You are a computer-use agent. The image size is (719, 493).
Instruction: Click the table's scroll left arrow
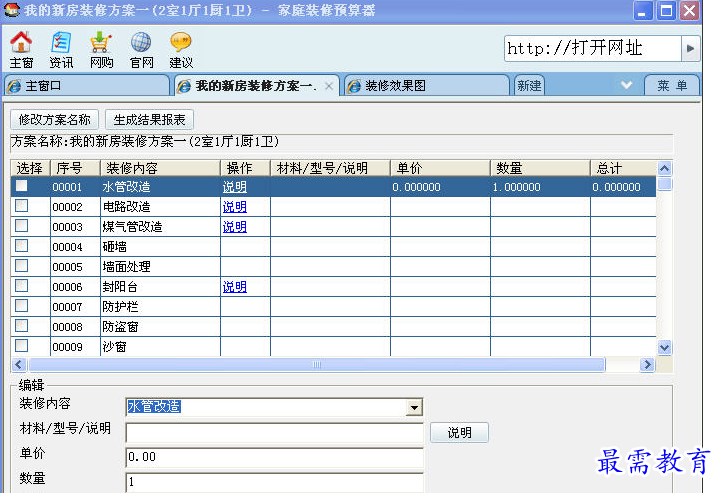18,365
